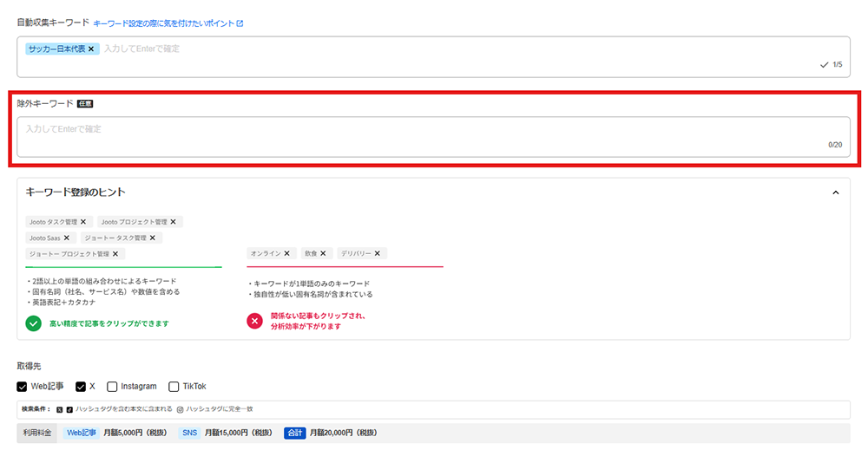Viewport: 868px width, 450px height.
Task: Open the キーワード設定の際に気を付けたいポイント link
Action: tap(164, 23)
